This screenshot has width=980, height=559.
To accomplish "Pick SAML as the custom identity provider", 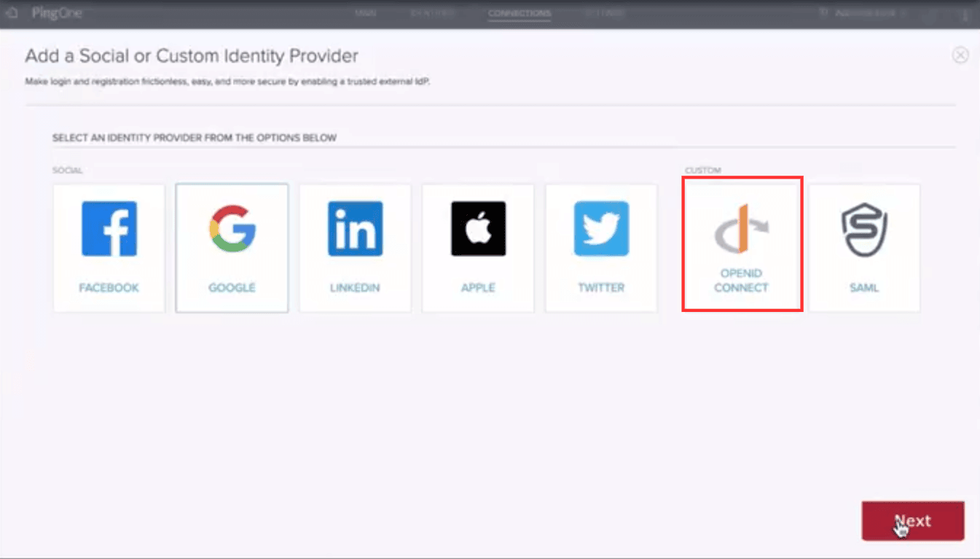I will 864,248.
